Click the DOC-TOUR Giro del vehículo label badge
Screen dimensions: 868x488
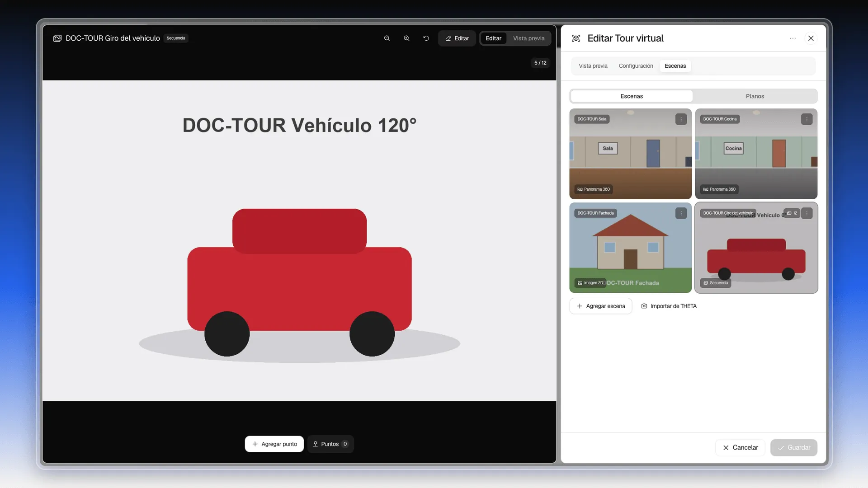[x=728, y=213]
